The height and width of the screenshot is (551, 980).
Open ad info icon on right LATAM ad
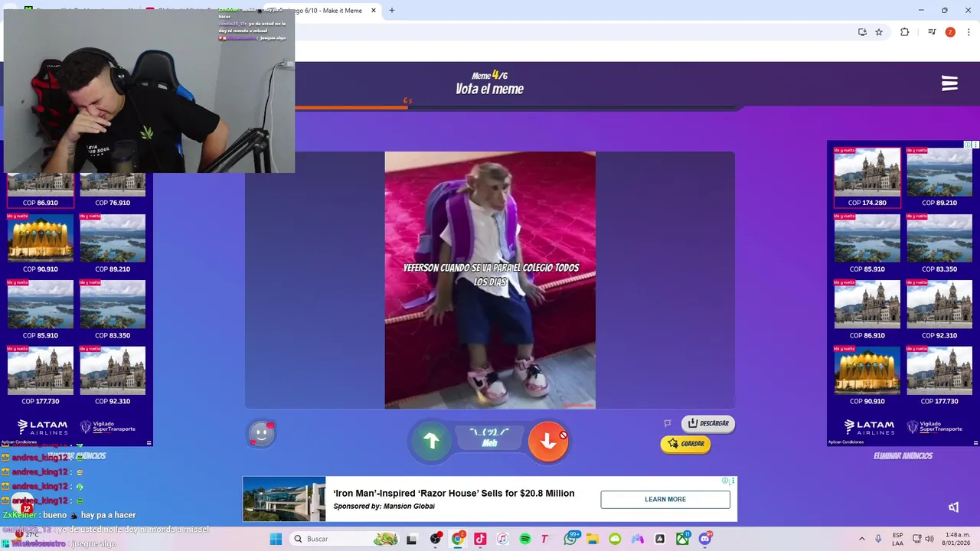(x=968, y=145)
